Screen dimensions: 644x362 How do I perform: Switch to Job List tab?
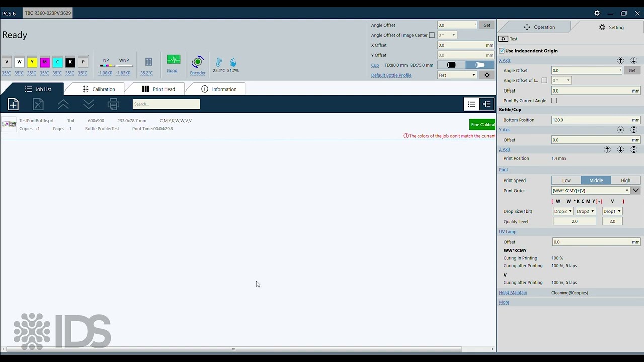point(38,89)
